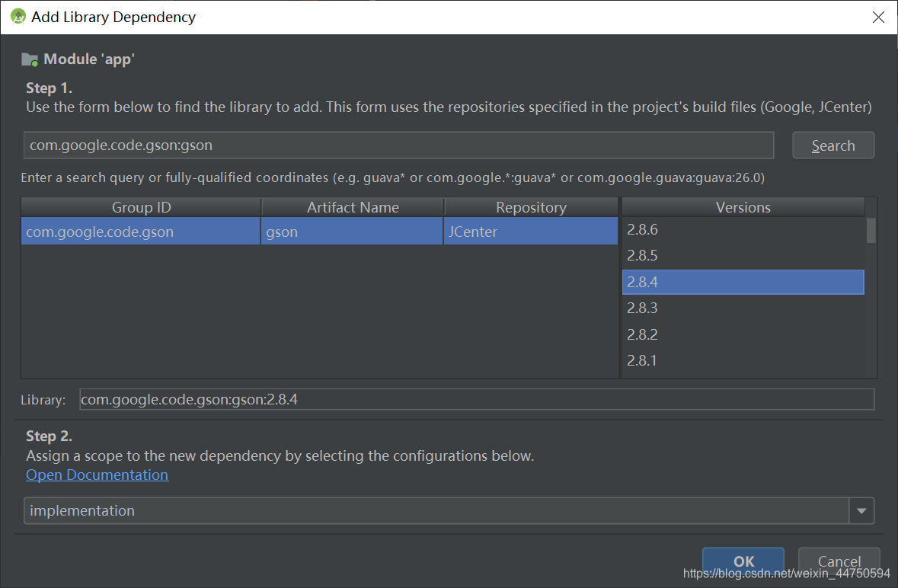Select version 2.8.1
The image size is (898, 588).
pos(743,361)
